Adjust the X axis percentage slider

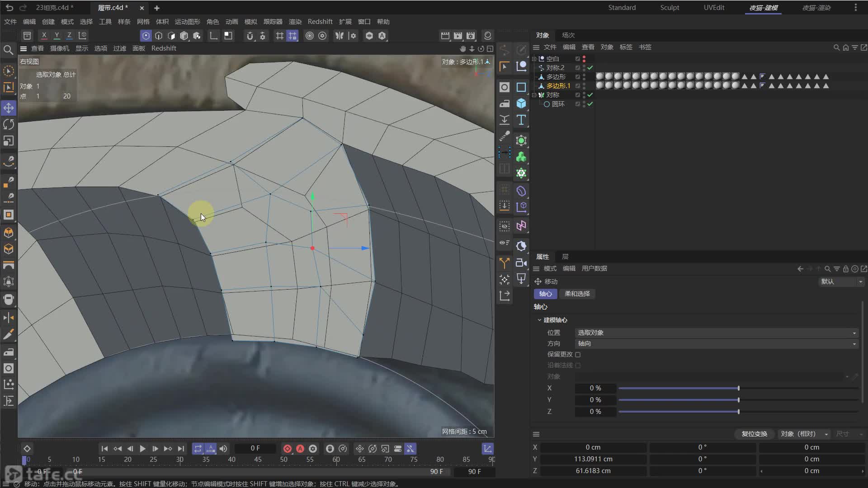click(738, 388)
